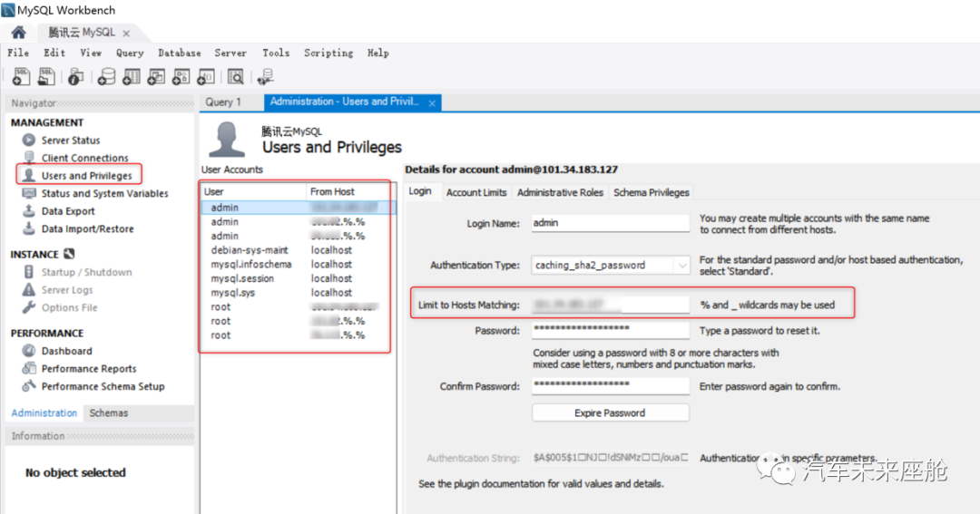The height and width of the screenshot is (514, 980).
Task: Open the Edit menu
Action: pyautogui.click(x=54, y=53)
